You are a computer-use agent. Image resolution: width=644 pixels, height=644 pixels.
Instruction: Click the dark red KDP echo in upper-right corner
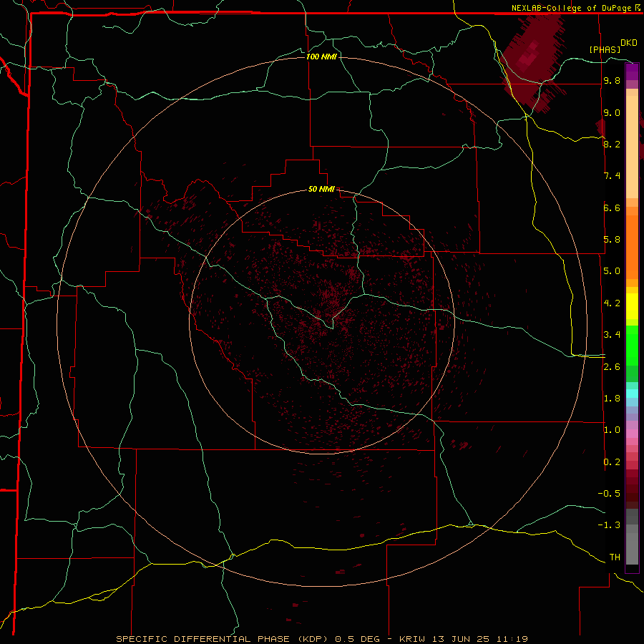click(532, 62)
